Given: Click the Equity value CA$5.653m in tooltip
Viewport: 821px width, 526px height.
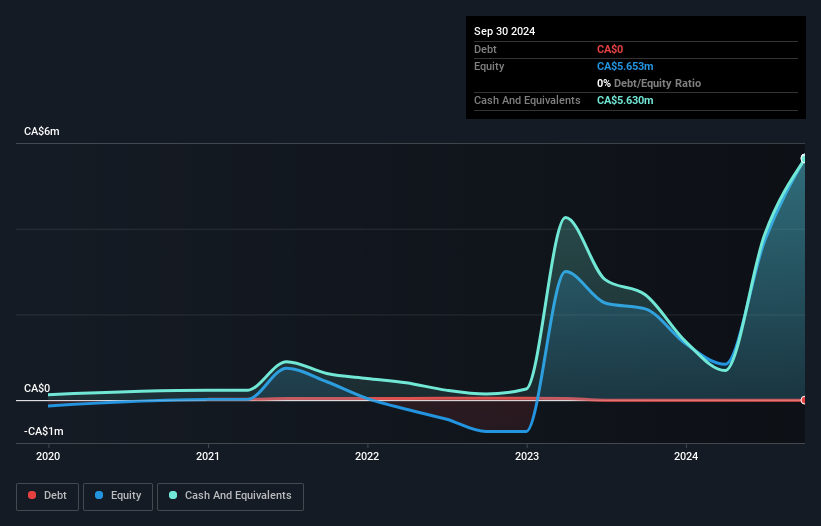Looking at the screenshot, I should point(625,66).
